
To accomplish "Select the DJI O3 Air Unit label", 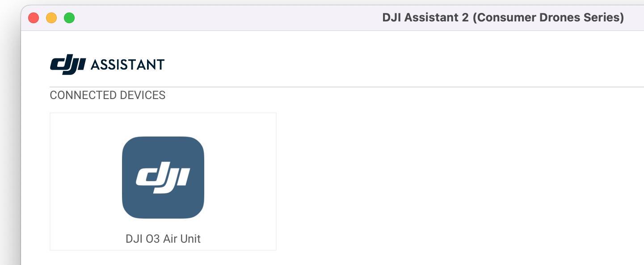I will tap(163, 239).
